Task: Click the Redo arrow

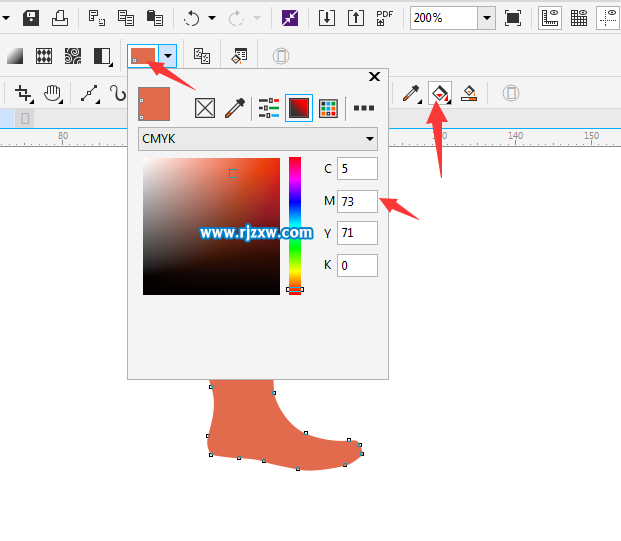Action: coord(236,18)
